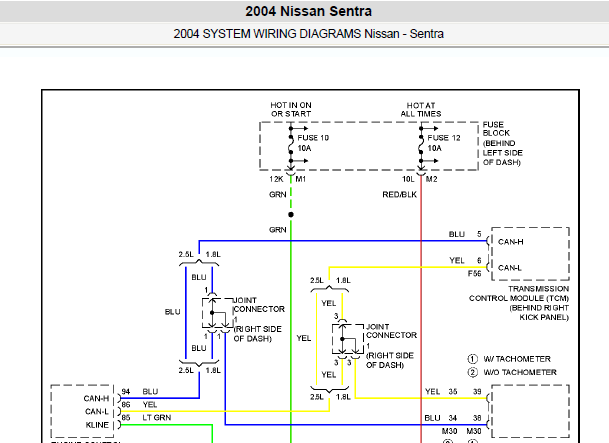The width and height of the screenshot is (609, 443).
Task: Select the "TRANSMISSION CONTROL MODULE (TCM)" text
Action: (x=519, y=294)
